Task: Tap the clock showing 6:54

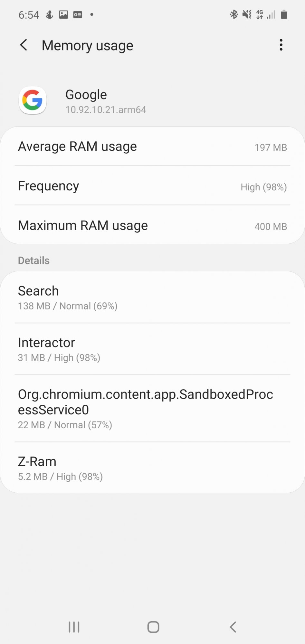Action: point(29,15)
